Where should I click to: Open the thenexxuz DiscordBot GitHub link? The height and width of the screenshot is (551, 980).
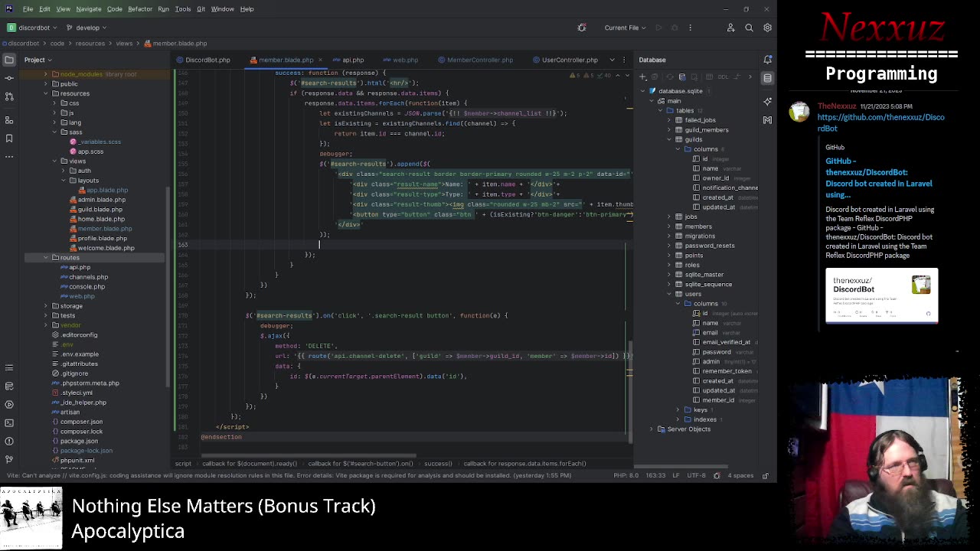tap(880, 122)
